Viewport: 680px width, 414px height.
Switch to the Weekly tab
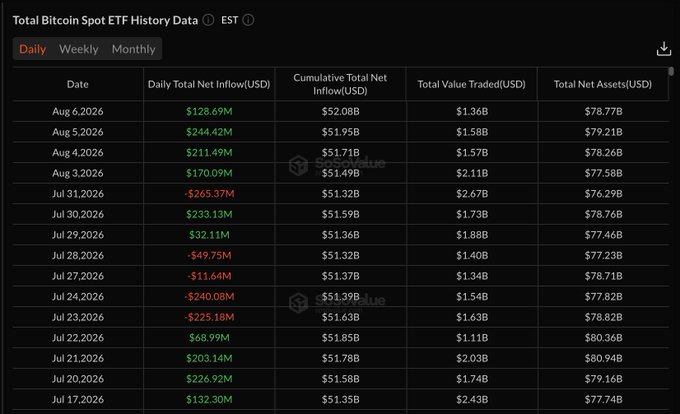click(x=79, y=49)
